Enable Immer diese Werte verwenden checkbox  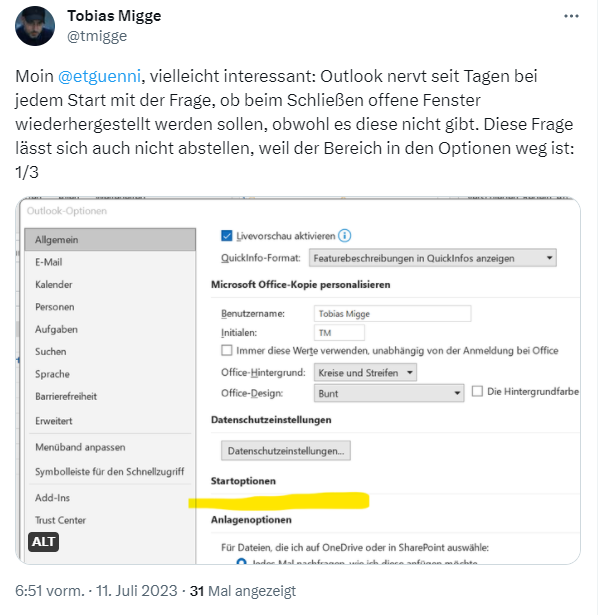[x=227, y=350]
